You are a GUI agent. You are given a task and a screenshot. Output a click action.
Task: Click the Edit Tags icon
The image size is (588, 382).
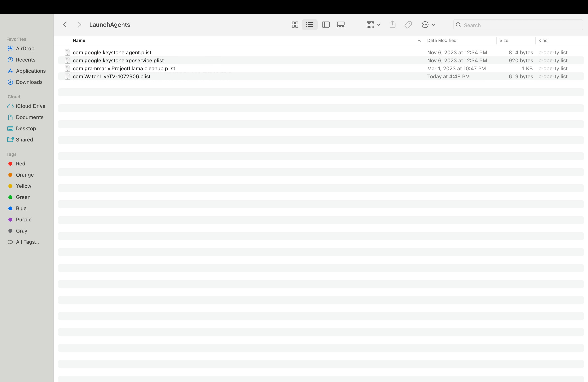(408, 25)
